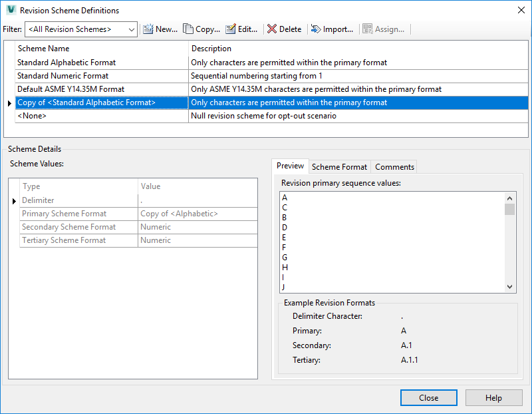This screenshot has height=414, width=532.
Task: Open the Comments tab
Action: (x=394, y=167)
